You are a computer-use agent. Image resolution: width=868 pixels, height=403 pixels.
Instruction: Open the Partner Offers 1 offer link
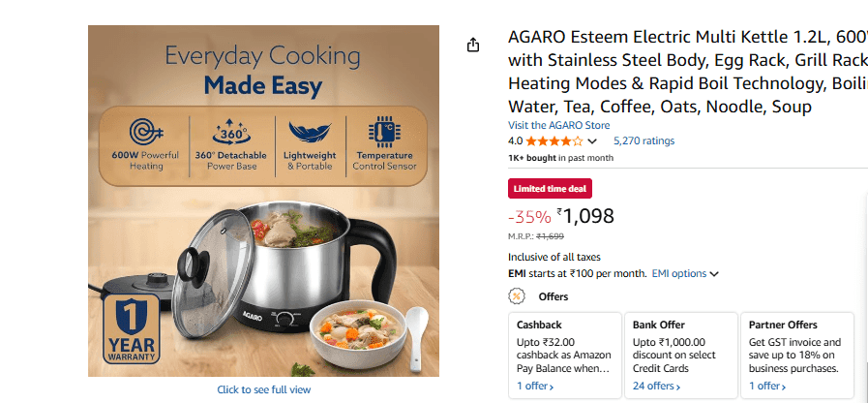click(767, 387)
